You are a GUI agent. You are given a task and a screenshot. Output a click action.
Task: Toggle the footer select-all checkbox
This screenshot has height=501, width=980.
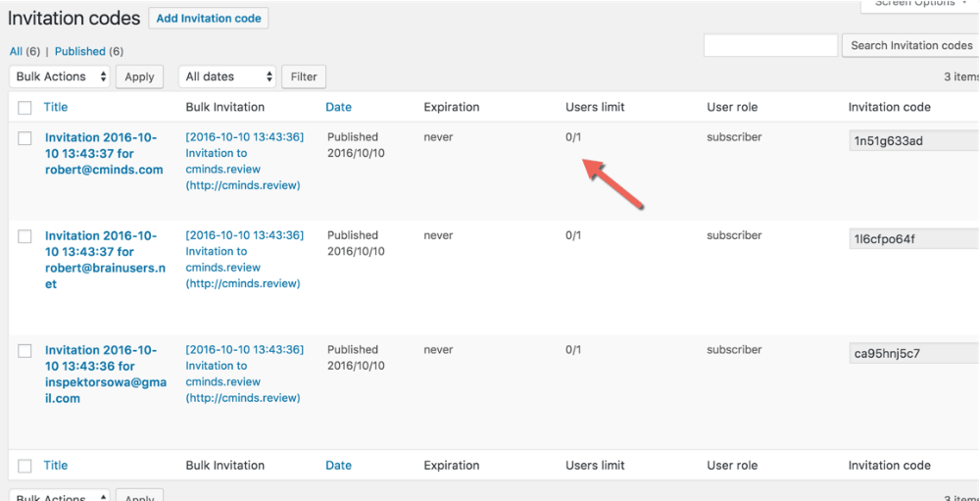point(24,467)
